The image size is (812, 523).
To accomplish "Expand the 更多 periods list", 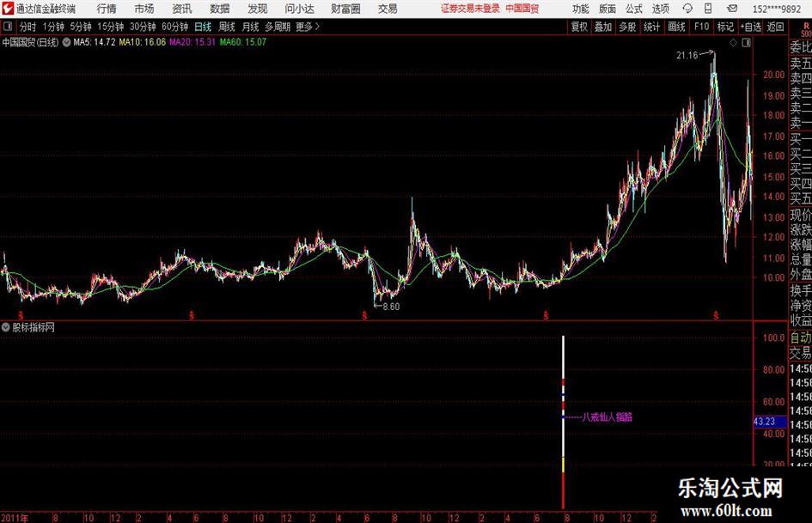I will (x=308, y=27).
